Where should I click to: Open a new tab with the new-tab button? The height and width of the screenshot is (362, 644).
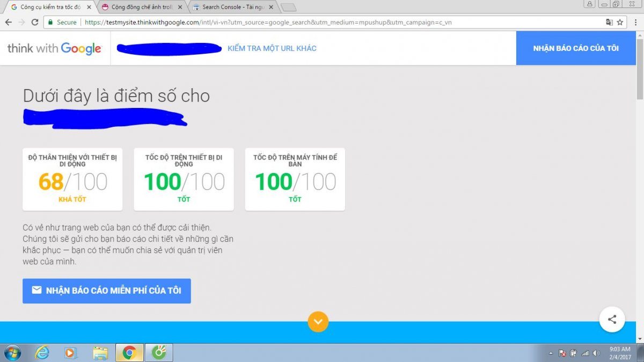[289, 8]
